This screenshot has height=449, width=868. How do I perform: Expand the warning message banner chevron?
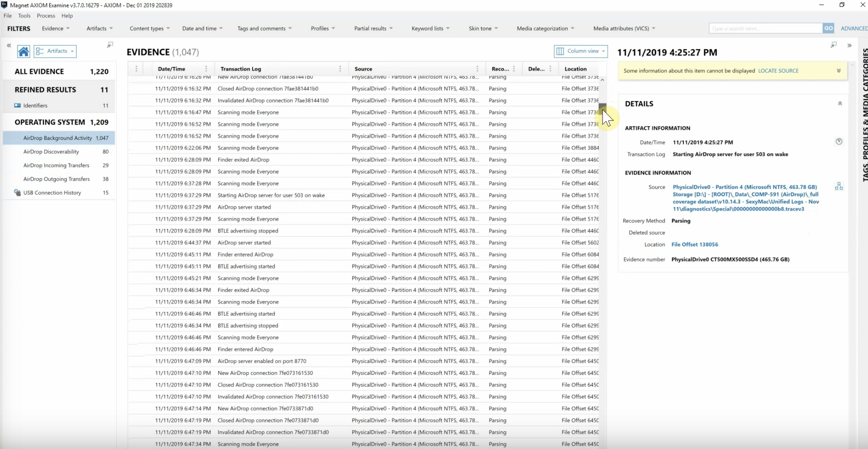click(x=839, y=71)
